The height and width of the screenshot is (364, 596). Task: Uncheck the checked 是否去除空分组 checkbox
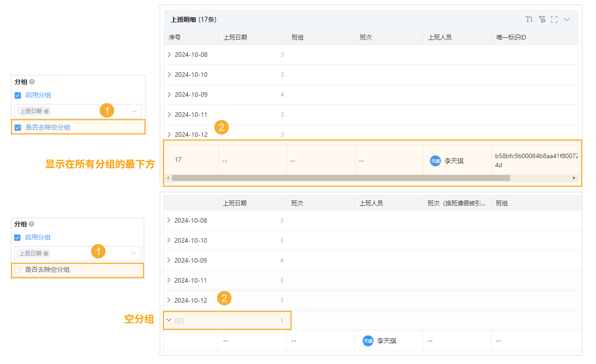coord(18,128)
